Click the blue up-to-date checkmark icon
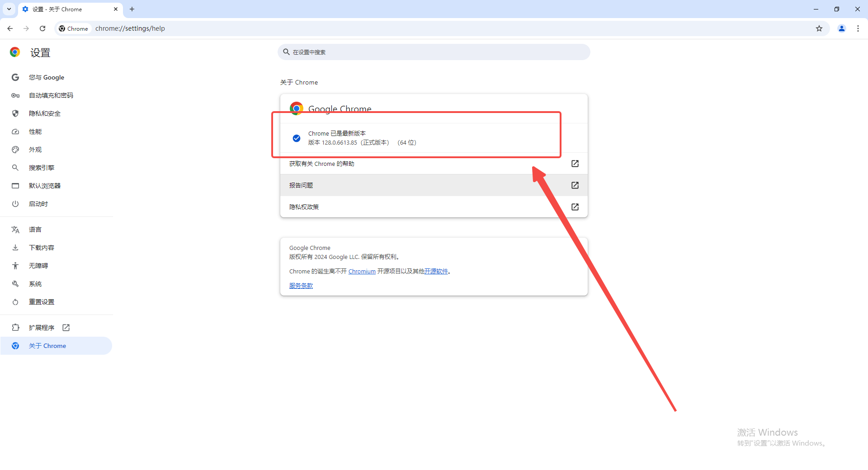This screenshot has height=470, width=868. pos(297,138)
